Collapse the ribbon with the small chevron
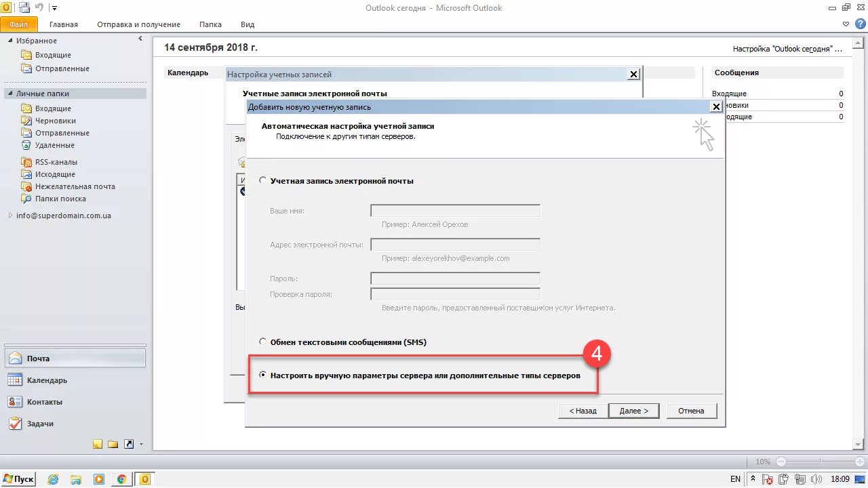The width and height of the screenshot is (868, 488). click(846, 24)
